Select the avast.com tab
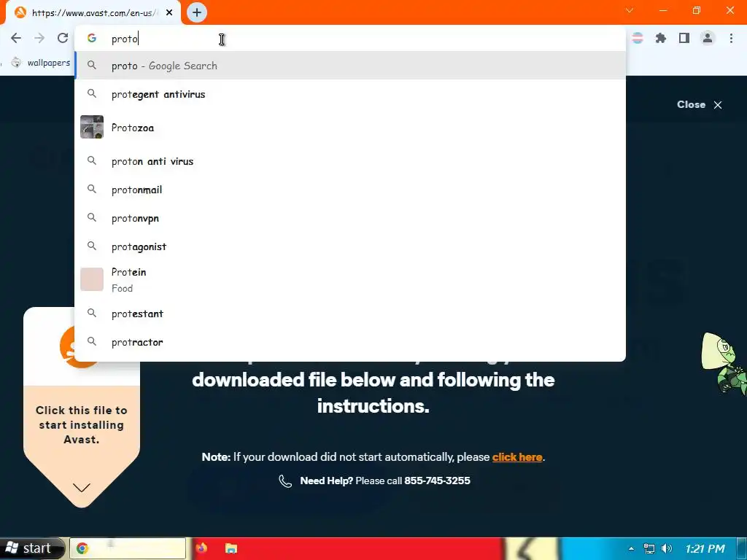Image resolution: width=747 pixels, height=560 pixels. click(x=93, y=13)
